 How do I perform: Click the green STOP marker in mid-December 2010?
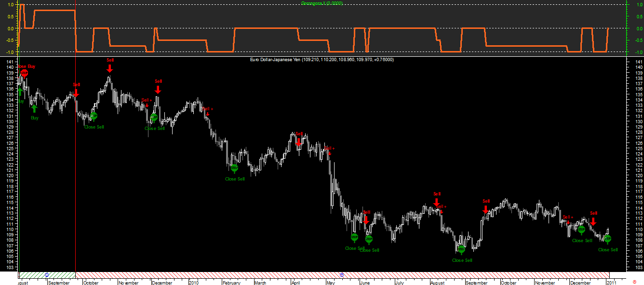tap(581, 230)
